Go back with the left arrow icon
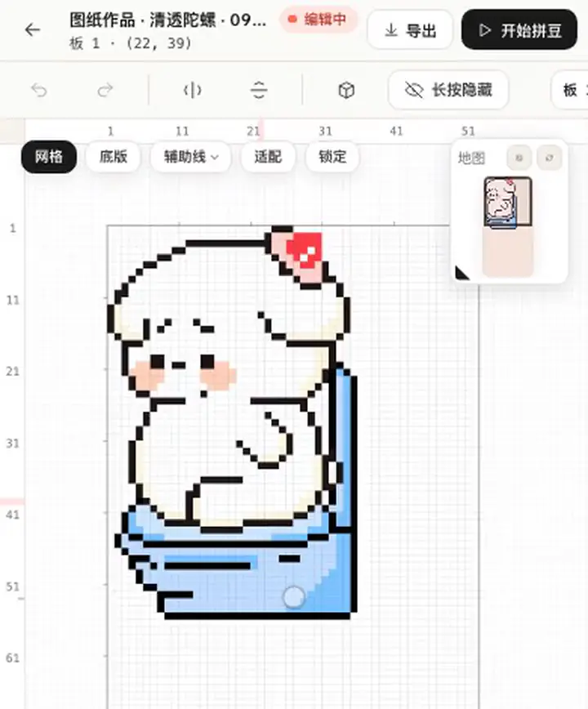 coord(33,30)
